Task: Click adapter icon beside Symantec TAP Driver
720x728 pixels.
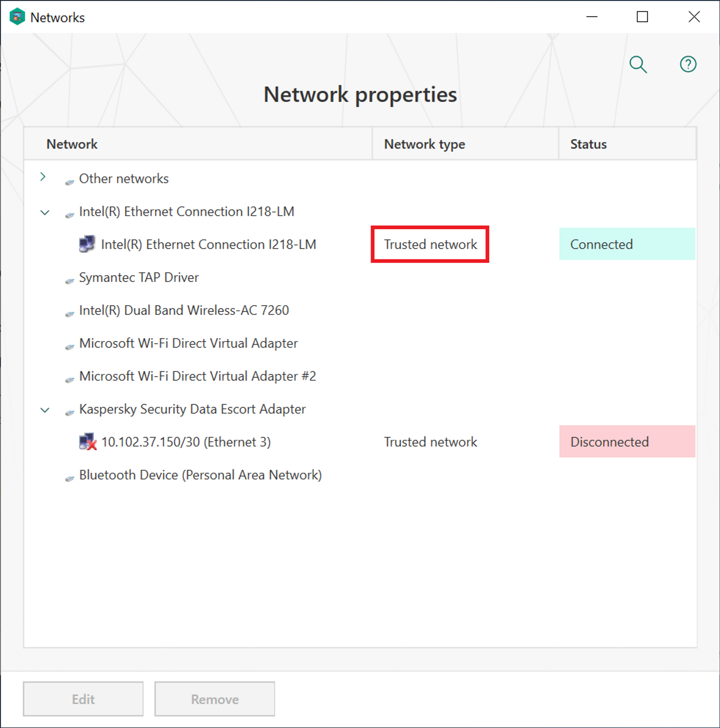Action: [70, 281]
